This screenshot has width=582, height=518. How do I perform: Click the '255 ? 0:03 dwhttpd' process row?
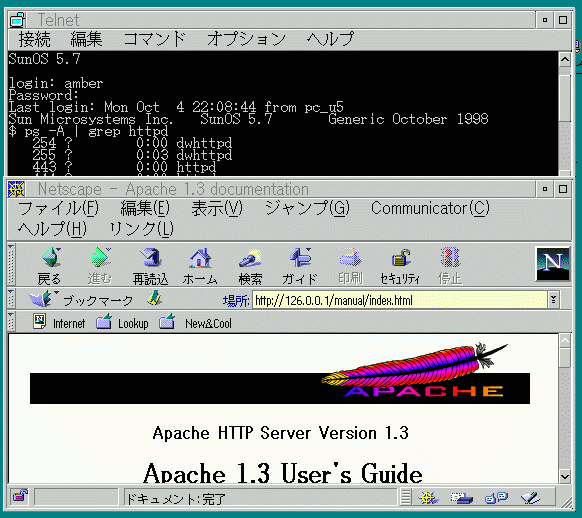click(x=132, y=155)
